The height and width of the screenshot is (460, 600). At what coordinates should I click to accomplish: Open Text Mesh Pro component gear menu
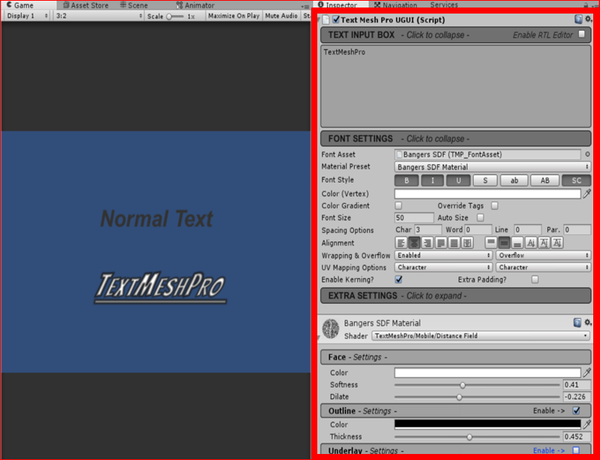(588, 19)
